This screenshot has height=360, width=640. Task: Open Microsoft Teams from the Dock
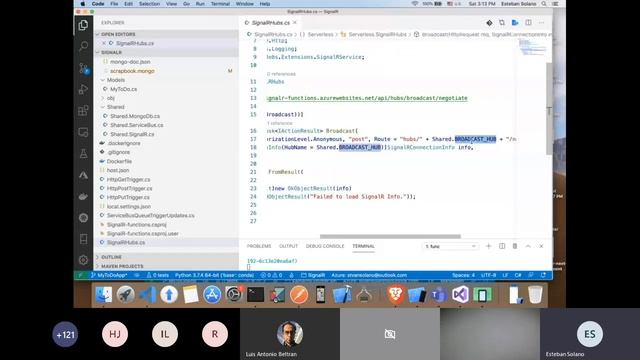[x=439, y=294]
